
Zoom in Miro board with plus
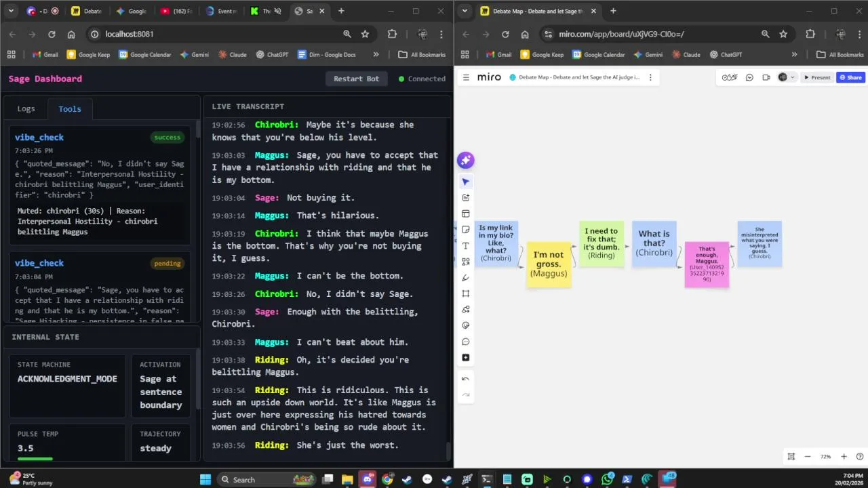pos(844,456)
